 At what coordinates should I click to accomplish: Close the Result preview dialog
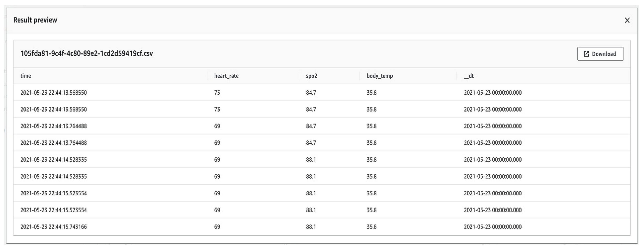tap(627, 20)
